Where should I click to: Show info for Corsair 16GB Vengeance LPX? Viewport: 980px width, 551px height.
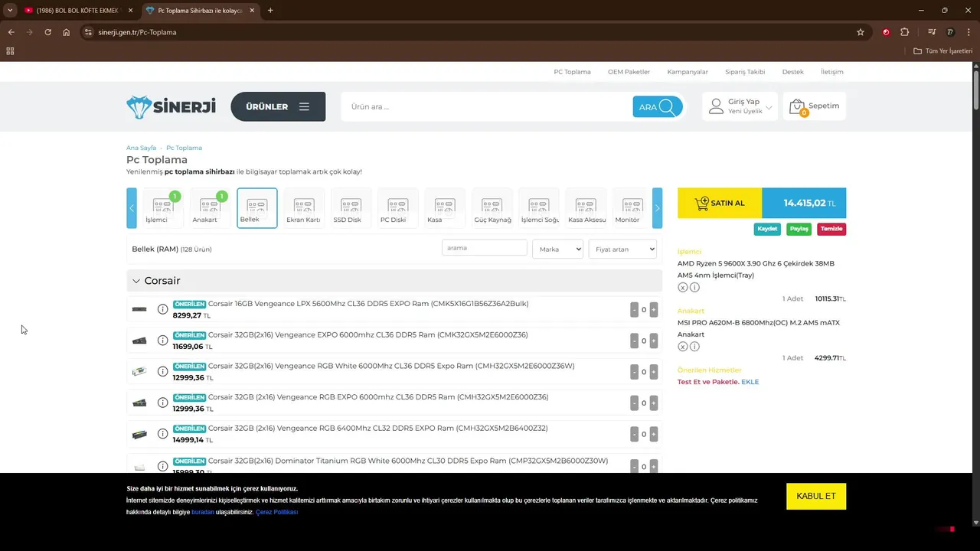162,309
